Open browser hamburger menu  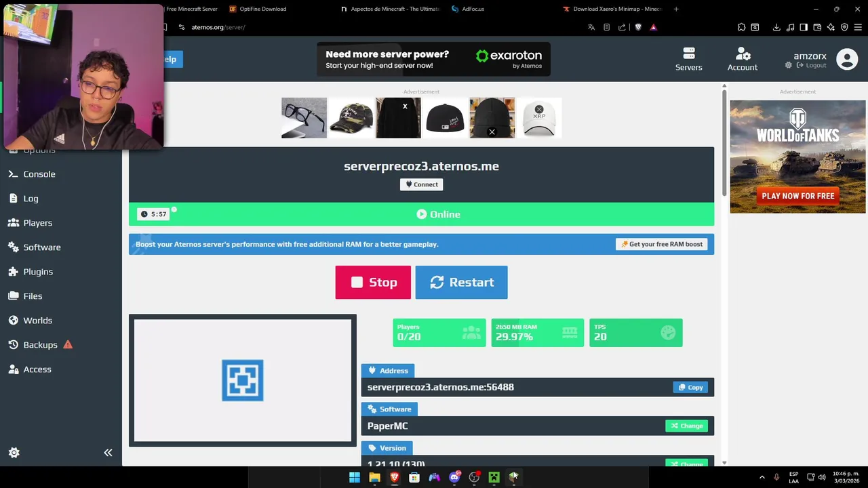coord(858,27)
